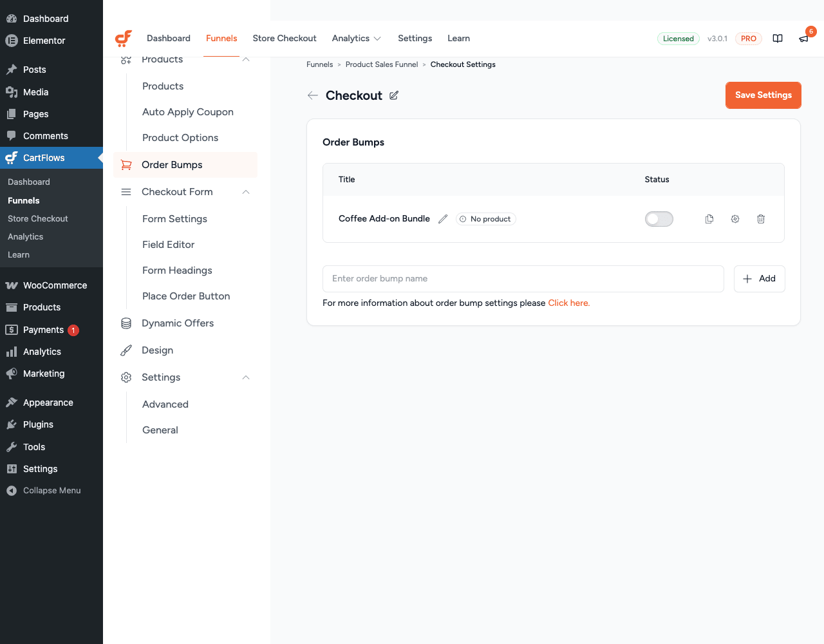Go to Product Sales Funnel breadcrumb
Viewport: 824px width, 644px height.
pos(382,64)
